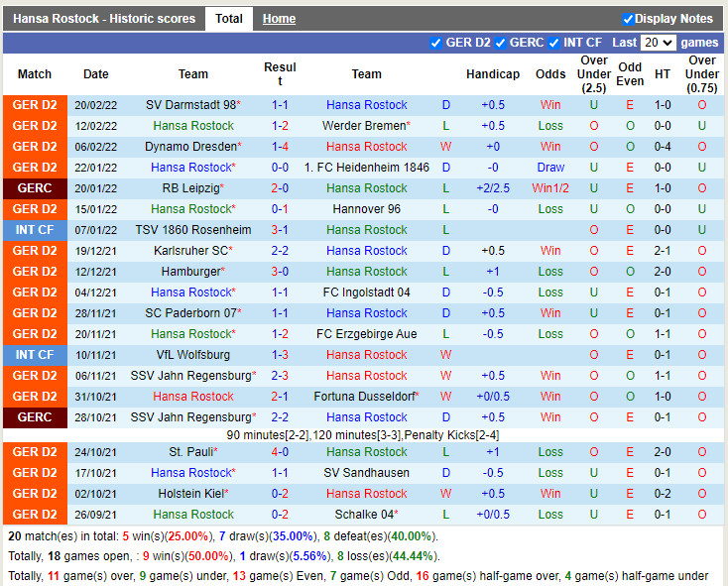The image size is (728, 586).
Task: Click the 11 game(s) over summary line
Action: (358, 576)
